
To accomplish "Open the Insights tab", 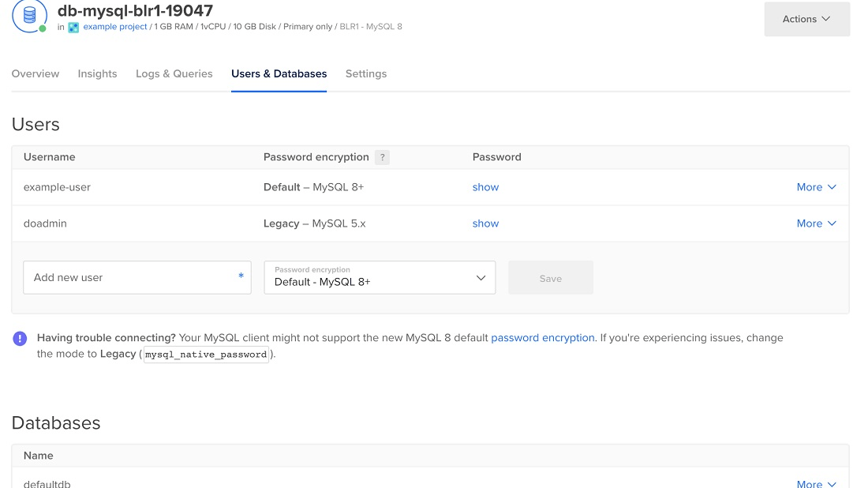I will tap(97, 73).
